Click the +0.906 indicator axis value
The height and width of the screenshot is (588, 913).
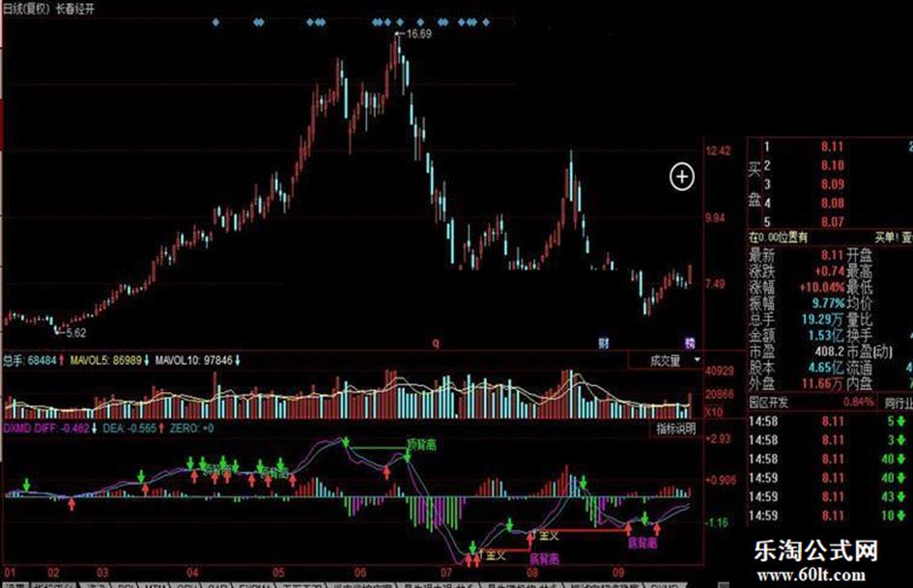coord(721,481)
